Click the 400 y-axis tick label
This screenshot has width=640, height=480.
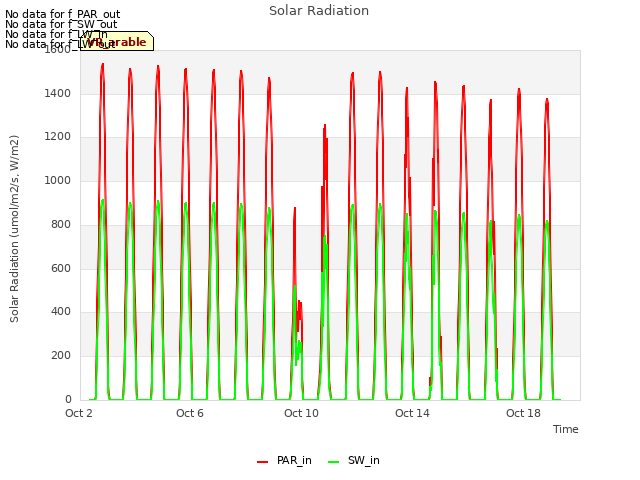coord(61,311)
